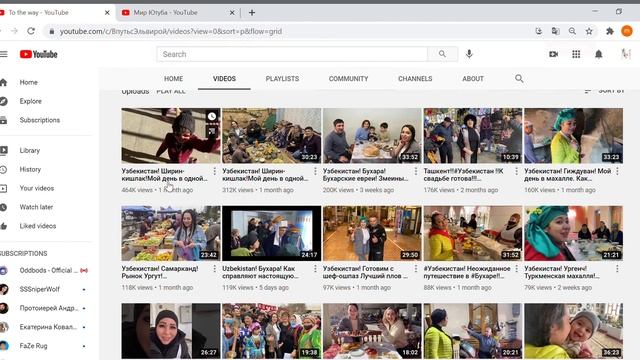Open notifications bell
The height and width of the screenshot is (360, 640).
pyautogui.click(x=598, y=54)
